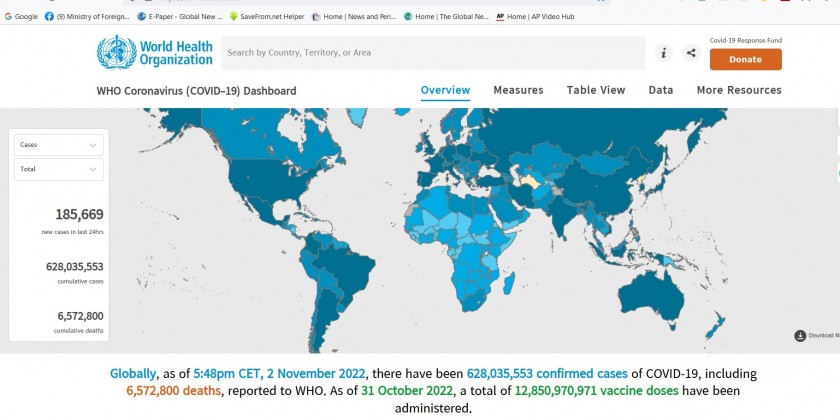Click the share icon in header
Viewport: 840px width, 420px height.
click(691, 53)
